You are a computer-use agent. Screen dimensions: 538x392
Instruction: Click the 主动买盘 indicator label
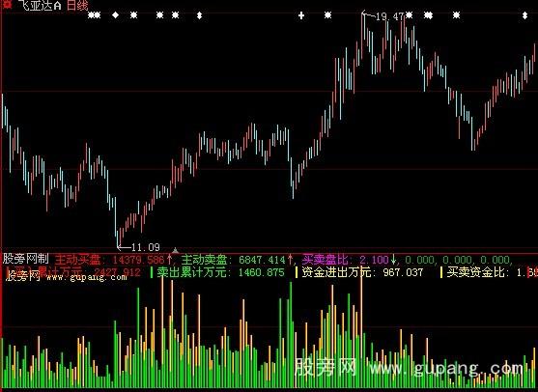click(x=78, y=260)
